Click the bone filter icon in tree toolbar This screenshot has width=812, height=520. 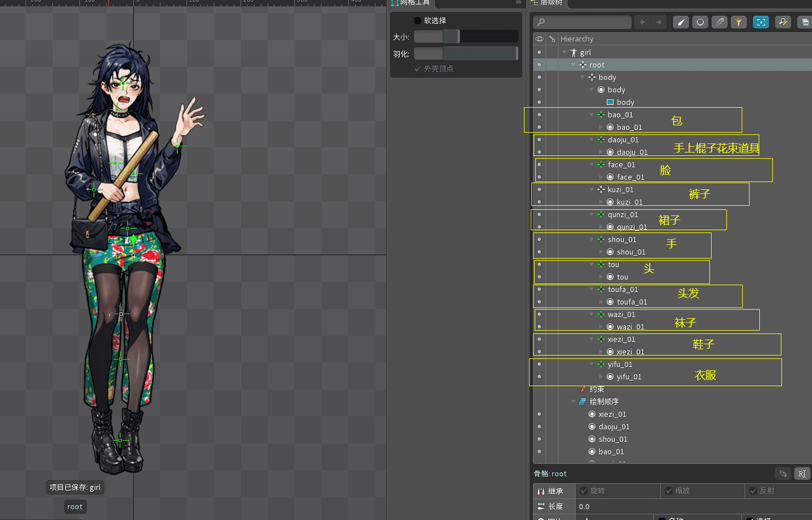point(681,22)
